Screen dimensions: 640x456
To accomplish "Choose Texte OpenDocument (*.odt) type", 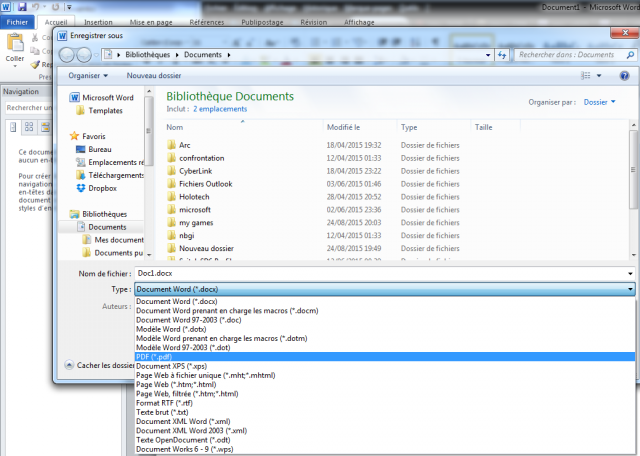I will coord(385,440).
